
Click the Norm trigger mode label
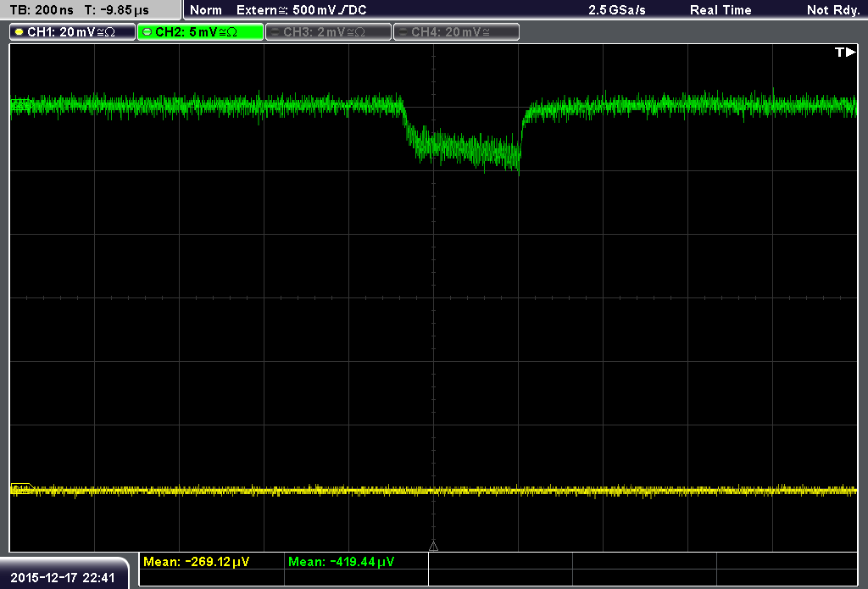pos(206,10)
